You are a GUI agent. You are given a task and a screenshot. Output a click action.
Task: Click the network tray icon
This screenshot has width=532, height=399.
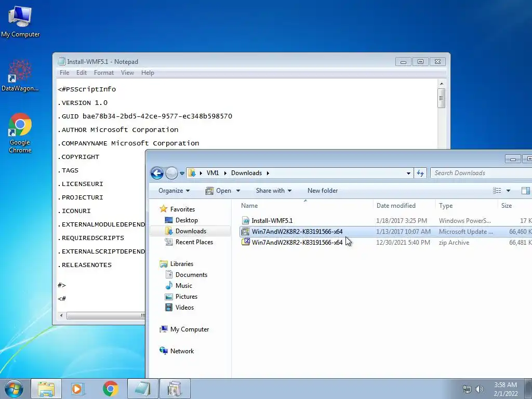(x=467, y=389)
